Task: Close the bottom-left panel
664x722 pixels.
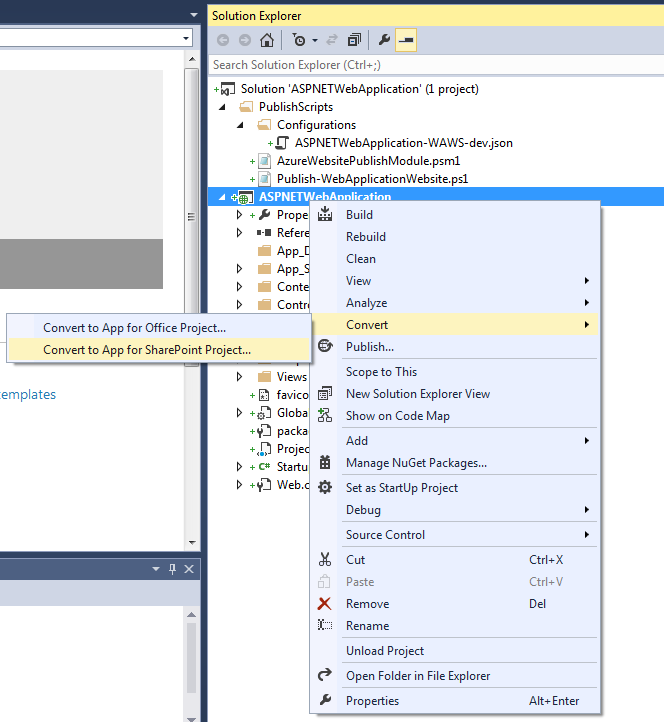Action: click(x=189, y=569)
